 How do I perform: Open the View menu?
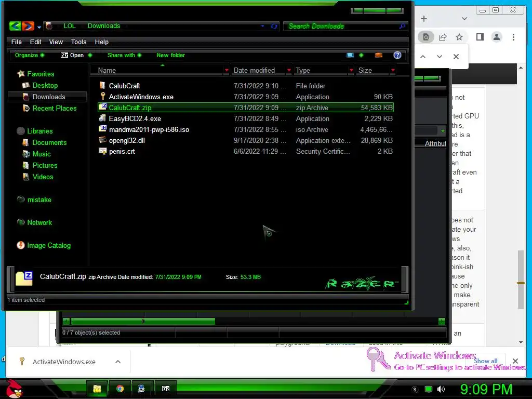[x=56, y=42]
